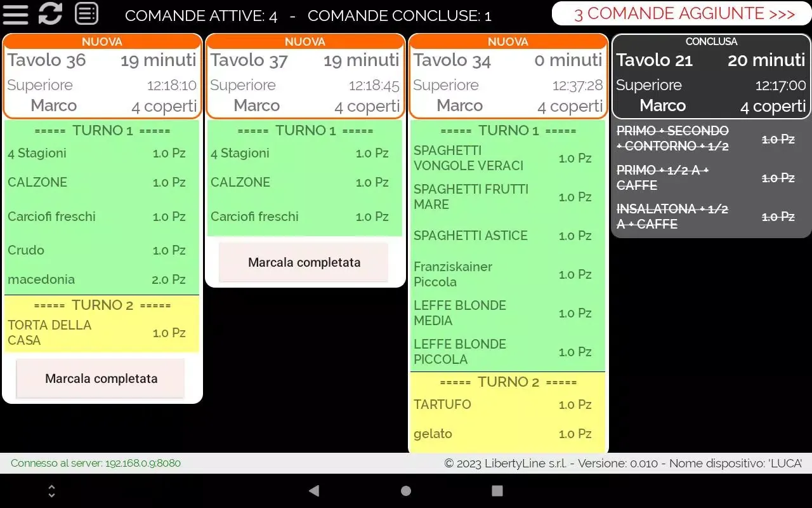The height and width of the screenshot is (508, 812).
Task: Mark Tavolo 36 order as completed
Action: [101, 378]
